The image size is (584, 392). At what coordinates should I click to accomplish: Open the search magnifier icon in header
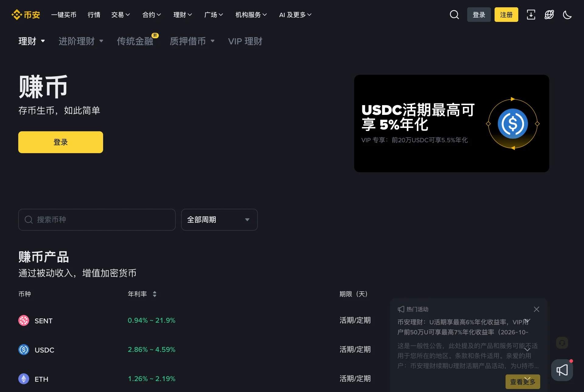point(454,15)
